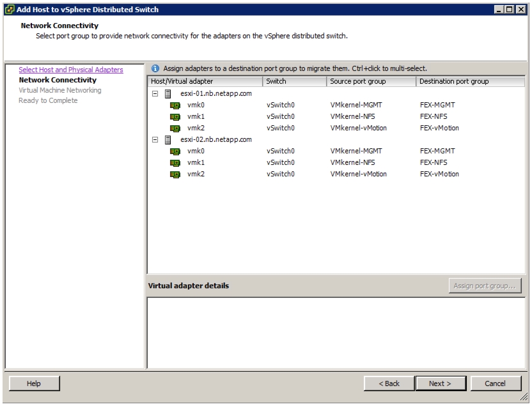
Task: Sort by the Switch column header
Action: tap(295, 81)
